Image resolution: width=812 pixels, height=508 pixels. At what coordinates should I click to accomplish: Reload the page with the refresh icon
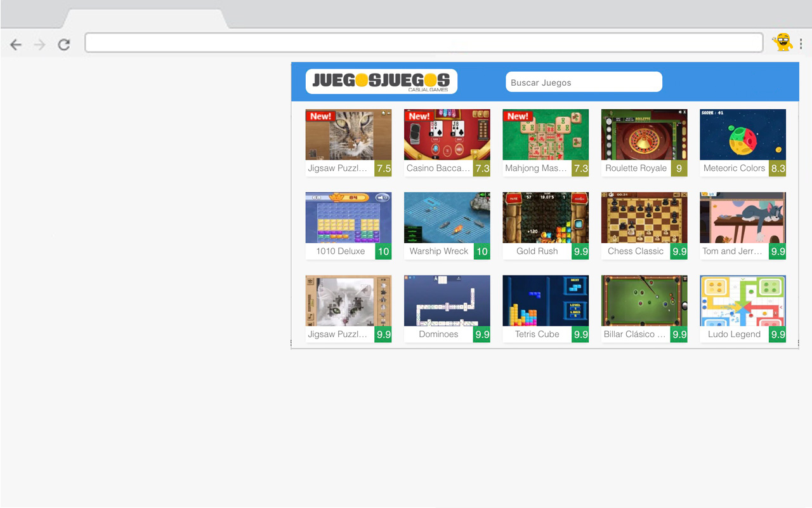[63, 44]
